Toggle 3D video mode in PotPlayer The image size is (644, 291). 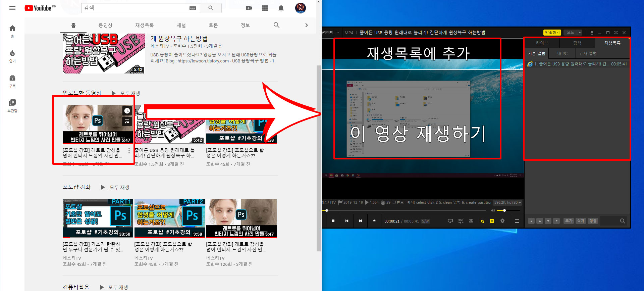click(471, 221)
